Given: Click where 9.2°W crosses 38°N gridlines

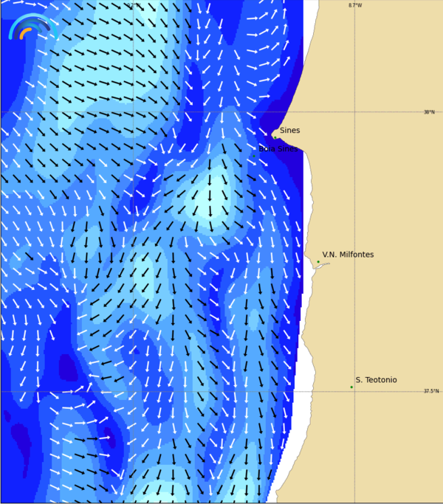Looking at the screenshot, I should (x=133, y=112).
